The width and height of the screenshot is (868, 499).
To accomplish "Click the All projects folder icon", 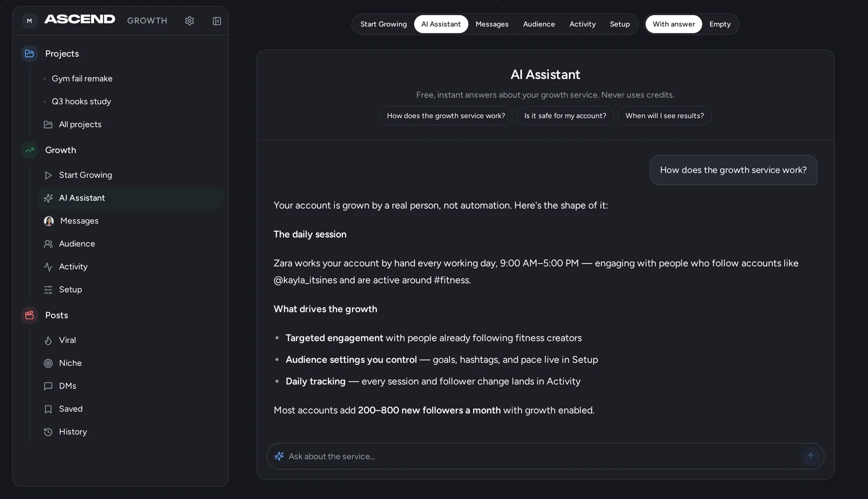I will tap(48, 124).
